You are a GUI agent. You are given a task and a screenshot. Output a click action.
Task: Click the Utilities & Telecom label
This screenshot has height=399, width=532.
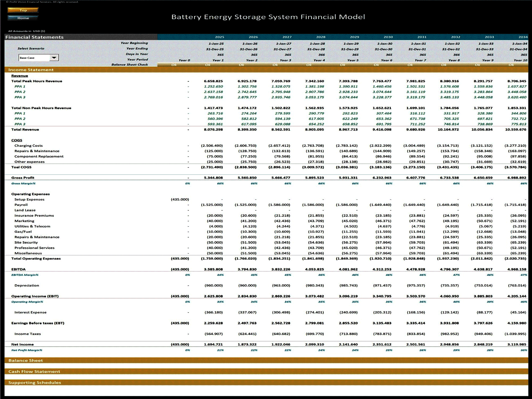32,226
